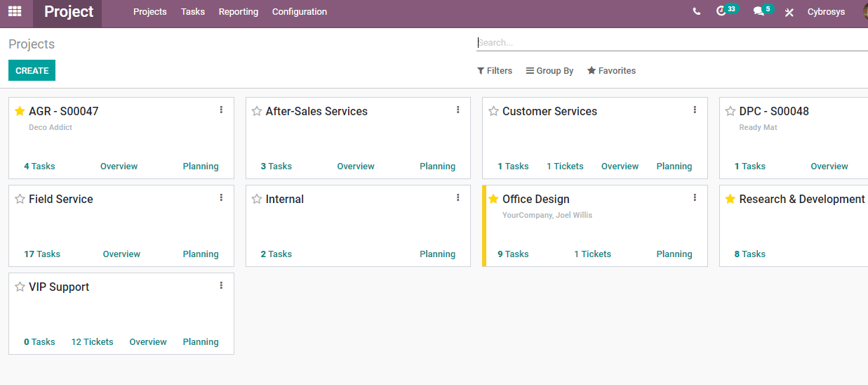The image size is (868, 385).
Task: Open the Configuration menu
Action: tap(300, 12)
